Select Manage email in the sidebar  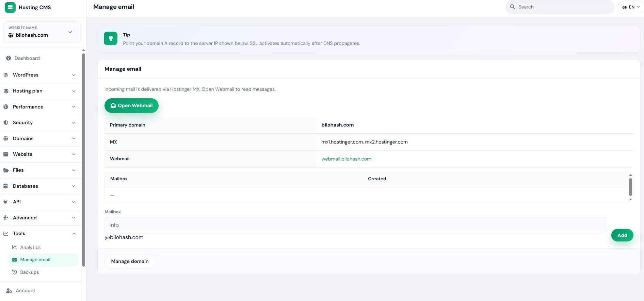coord(43,260)
